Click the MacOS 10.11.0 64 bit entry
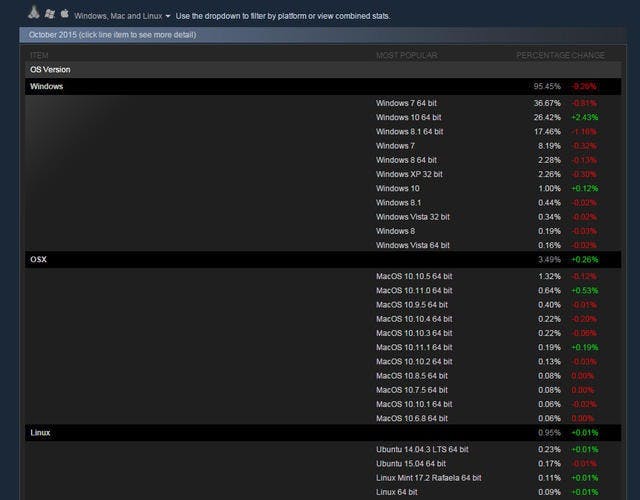This screenshot has width=640, height=500. tap(414, 291)
